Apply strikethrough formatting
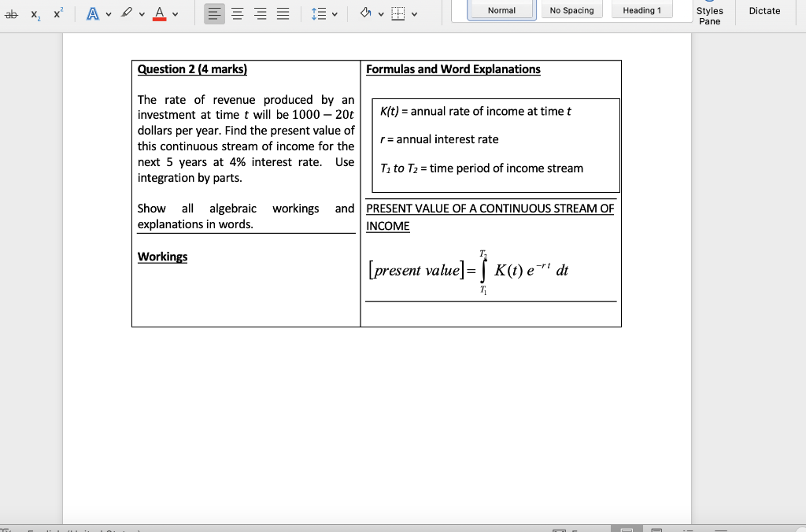The image size is (806, 532). coord(11,14)
